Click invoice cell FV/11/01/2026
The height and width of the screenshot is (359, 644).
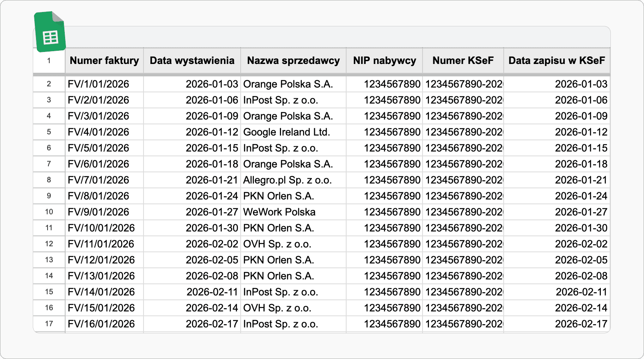pyautogui.click(x=104, y=244)
